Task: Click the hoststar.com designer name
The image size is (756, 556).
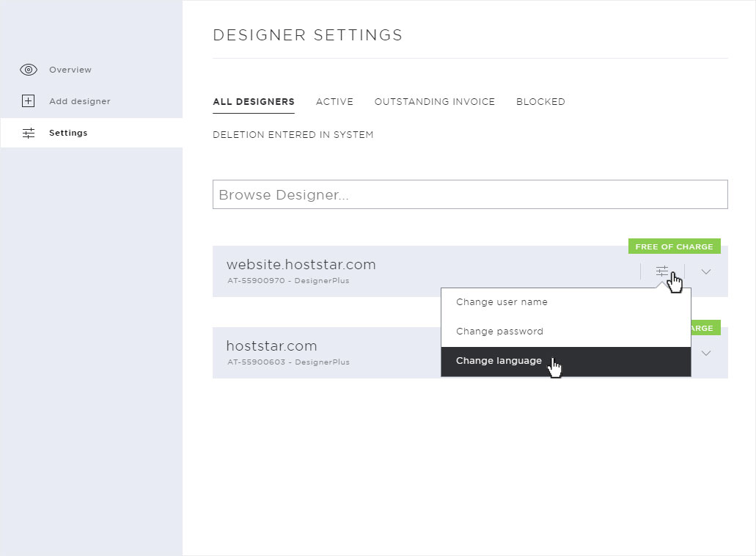Action: click(x=271, y=345)
